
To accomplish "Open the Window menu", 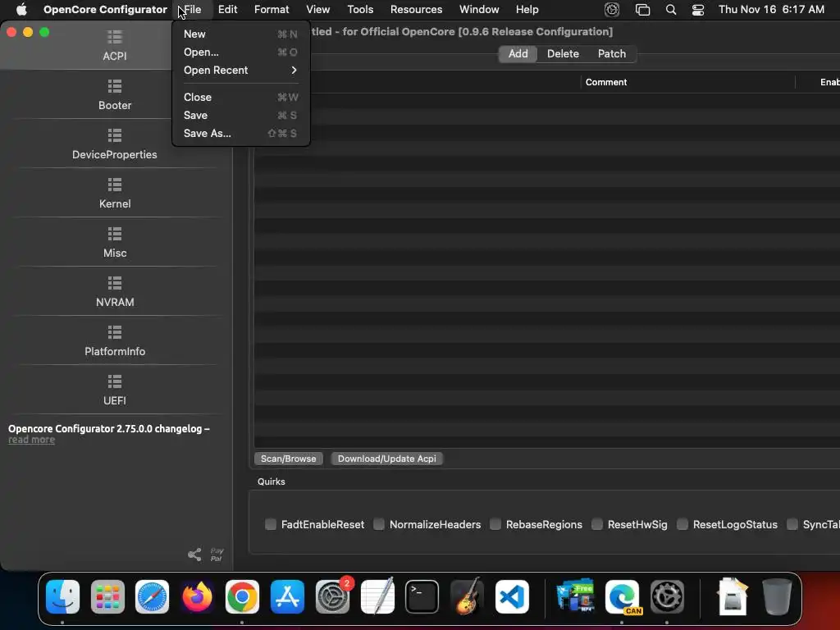I will pyautogui.click(x=479, y=10).
